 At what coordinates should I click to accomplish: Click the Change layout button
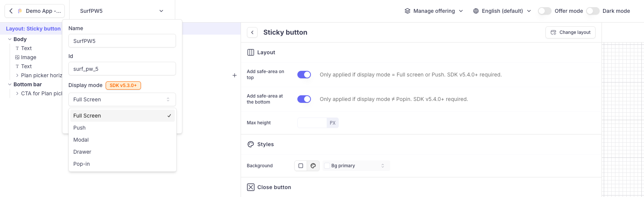coord(570,32)
